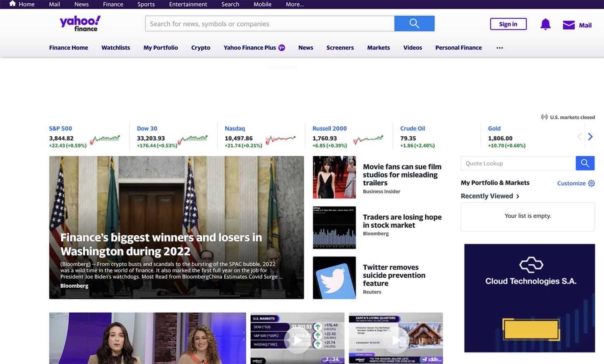Image resolution: width=604 pixels, height=364 pixels.
Task: Open Sports in the top purple bar
Action: tap(146, 4)
